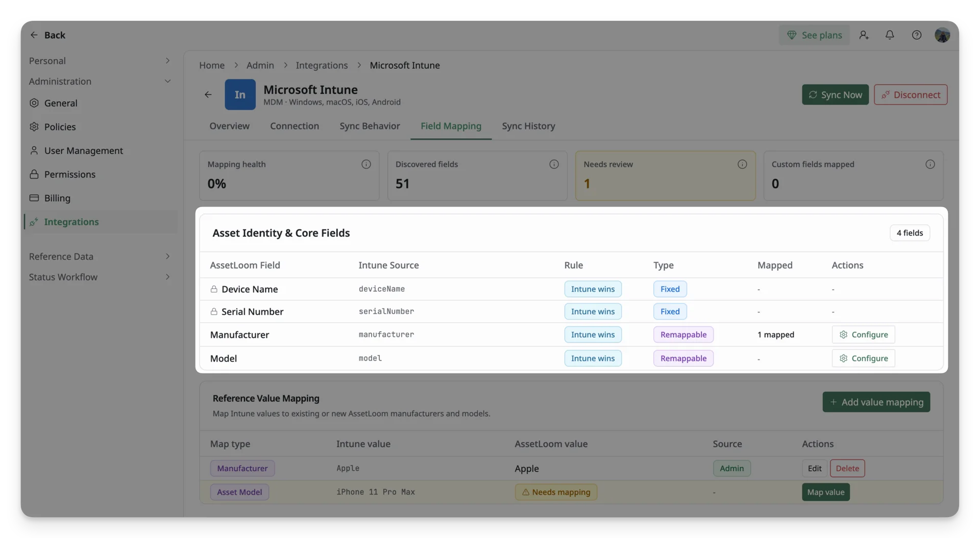Open the user profile avatar
The height and width of the screenshot is (538, 980).
coord(942,35)
